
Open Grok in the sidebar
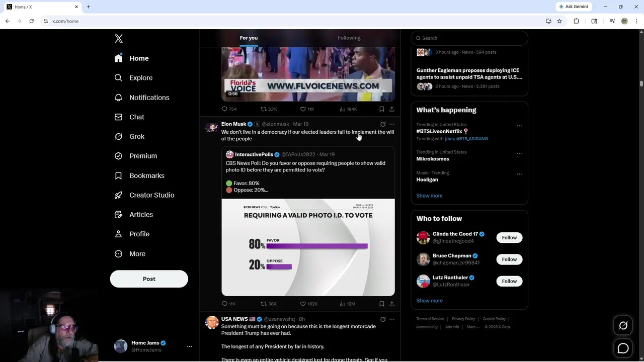[x=129, y=137]
